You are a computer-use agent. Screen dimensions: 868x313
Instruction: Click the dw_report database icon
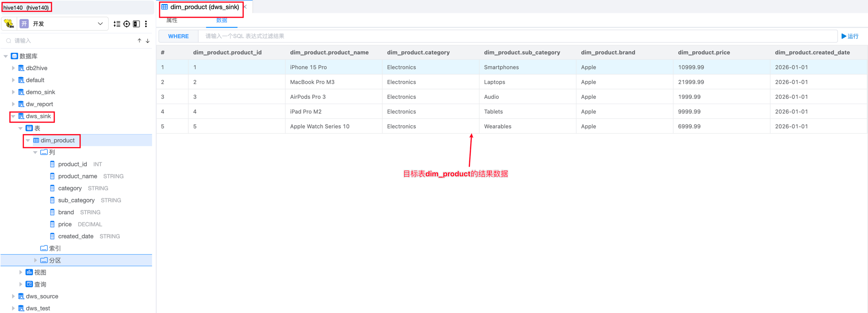(x=21, y=104)
